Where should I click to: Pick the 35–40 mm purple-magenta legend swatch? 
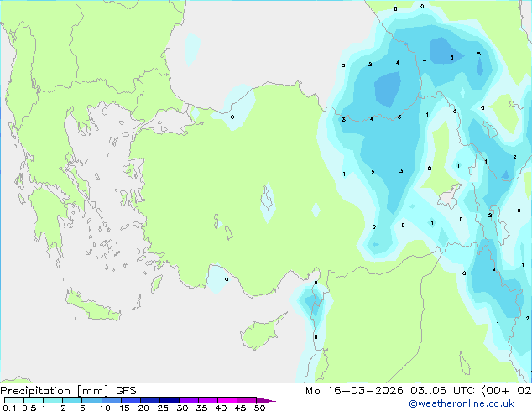208,400
